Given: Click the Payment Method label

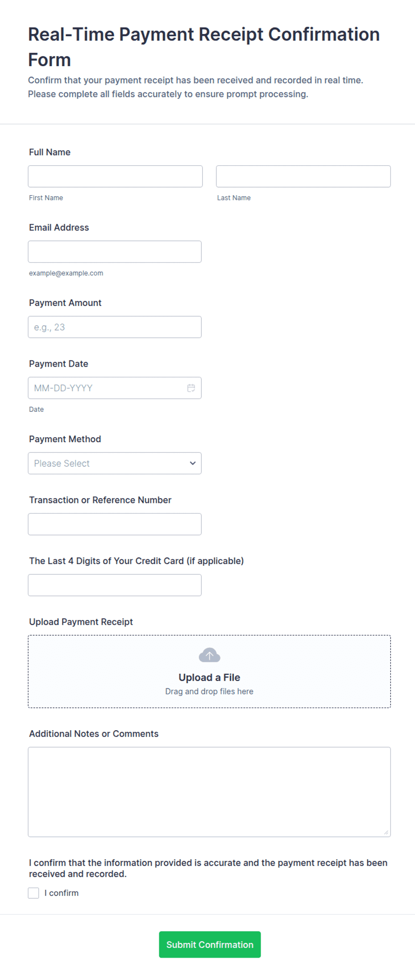Looking at the screenshot, I should pos(65,439).
